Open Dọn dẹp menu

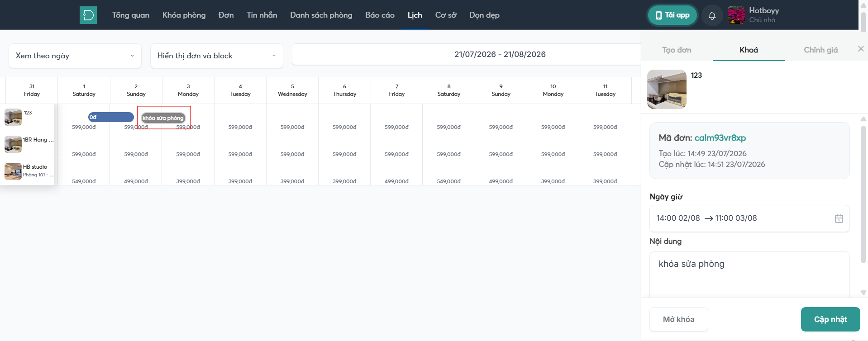484,15
